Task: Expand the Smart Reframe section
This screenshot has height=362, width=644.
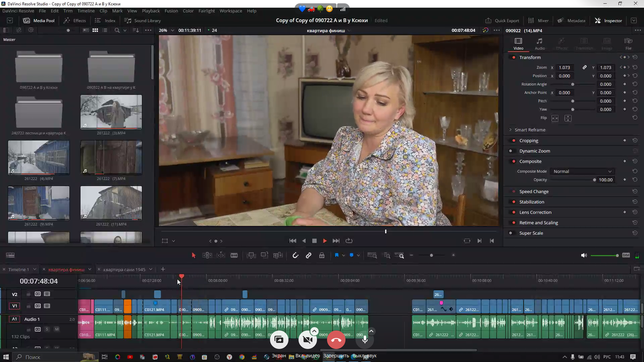Action: point(510,130)
